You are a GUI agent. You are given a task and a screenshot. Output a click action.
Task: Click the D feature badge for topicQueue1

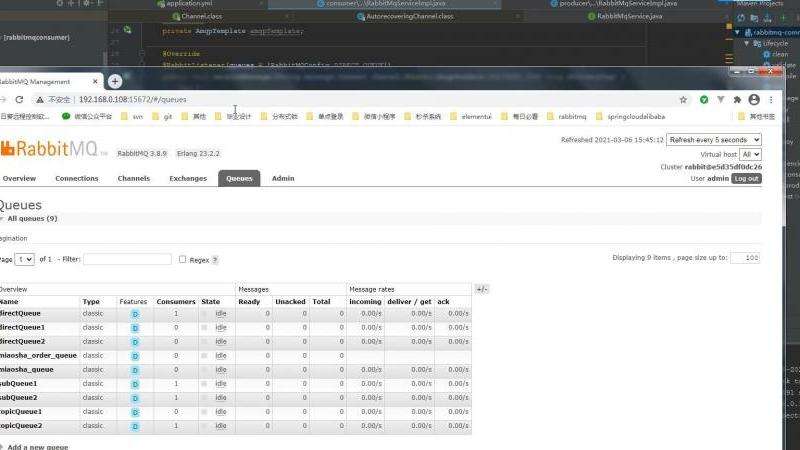(135, 412)
